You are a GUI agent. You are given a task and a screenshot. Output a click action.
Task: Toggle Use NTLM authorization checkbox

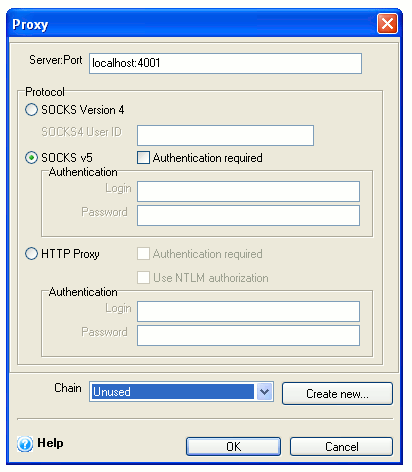143,277
